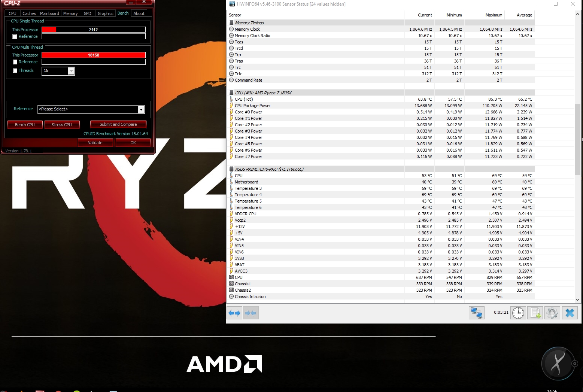
Task: Click the clock icon beside Memory Clock
Action: tap(231, 29)
